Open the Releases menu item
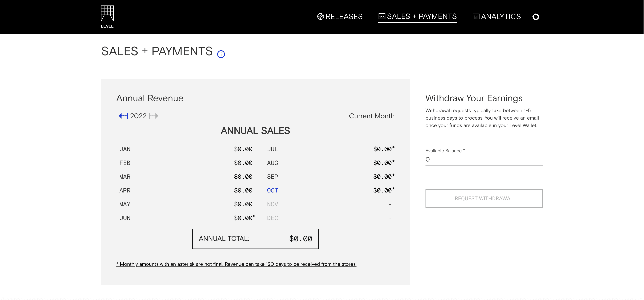644x300 pixels. pyautogui.click(x=344, y=17)
